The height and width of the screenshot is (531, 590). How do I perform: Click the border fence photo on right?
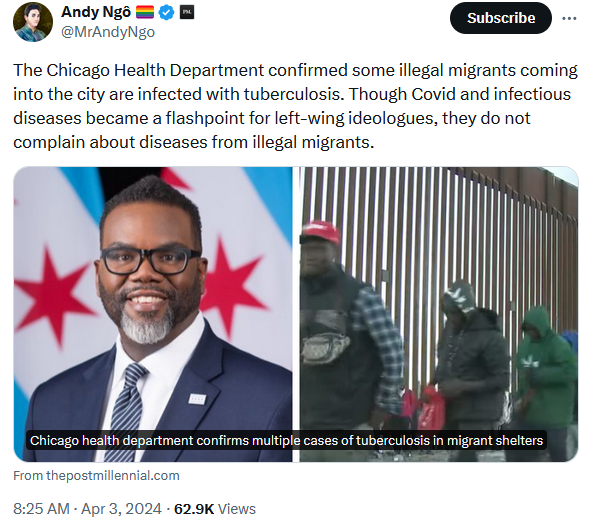439,314
